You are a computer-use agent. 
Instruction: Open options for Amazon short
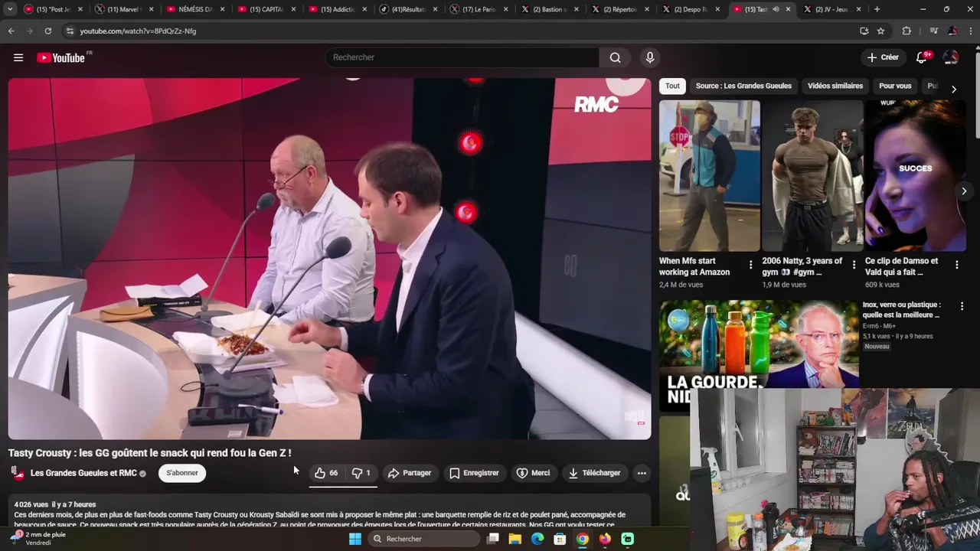click(x=750, y=265)
